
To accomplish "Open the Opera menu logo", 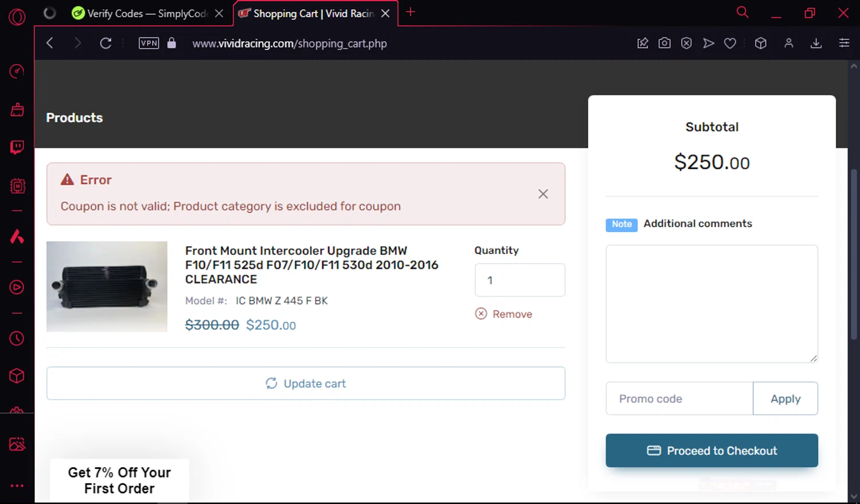I will click(x=17, y=17).
